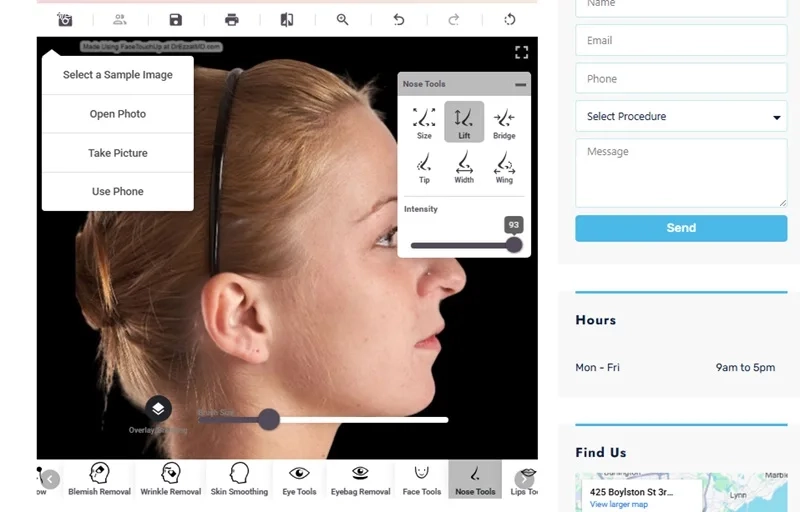Click in the Name field
This screenshot has width=800, height=512.
click(x=681, y=6)
